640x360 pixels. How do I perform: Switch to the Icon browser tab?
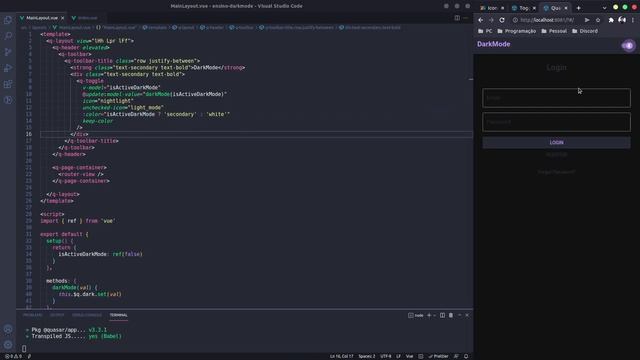coord(492,8)
